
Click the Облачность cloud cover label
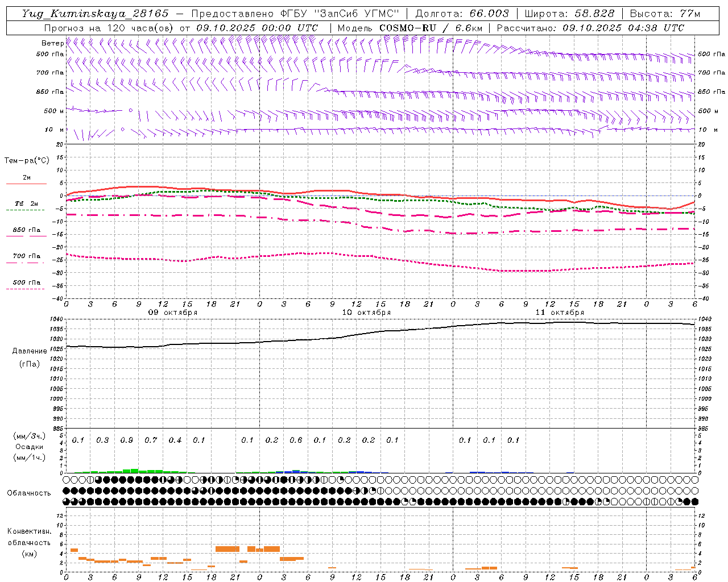[29, 493]
